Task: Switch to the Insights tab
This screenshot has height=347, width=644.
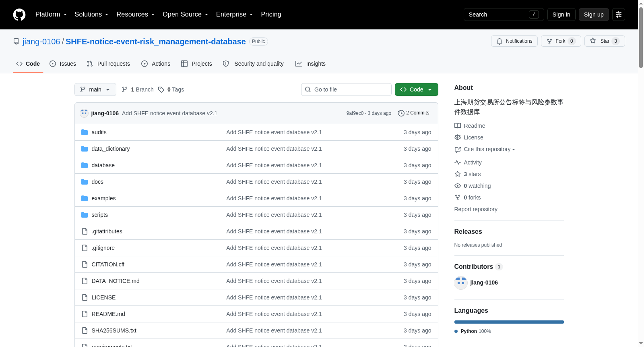Action: point(310,64)
